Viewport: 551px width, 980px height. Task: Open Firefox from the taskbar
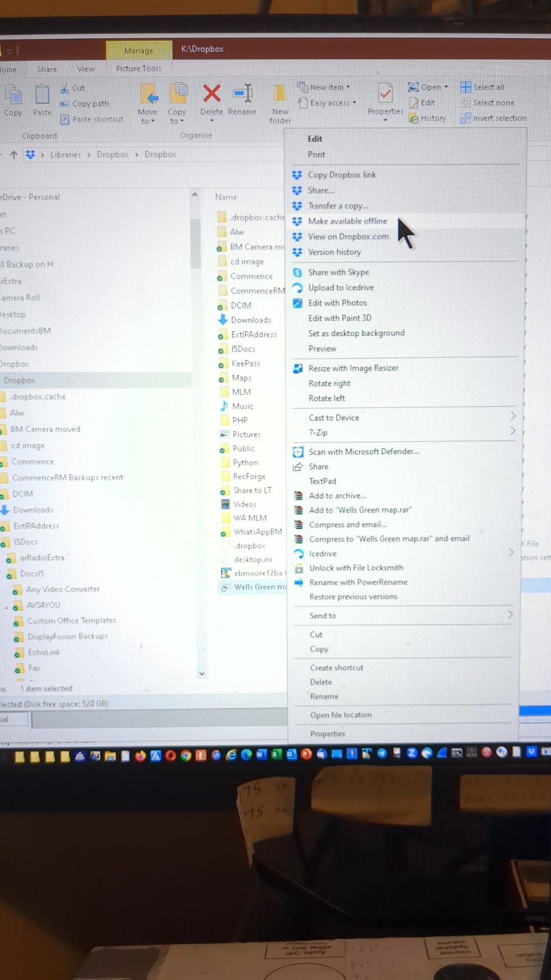(140, 755)
